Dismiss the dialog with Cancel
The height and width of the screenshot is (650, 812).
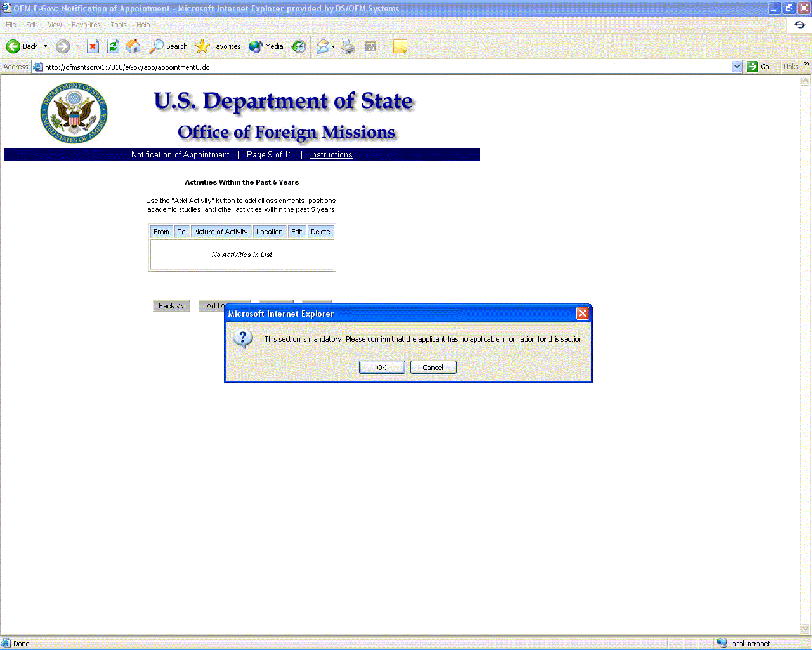433,368
